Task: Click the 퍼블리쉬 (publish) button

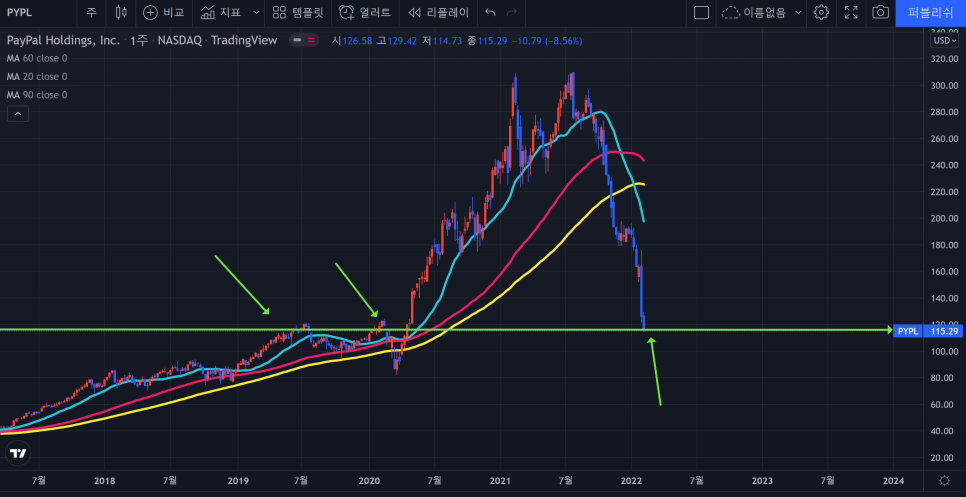Action: (x=931, y=13)
